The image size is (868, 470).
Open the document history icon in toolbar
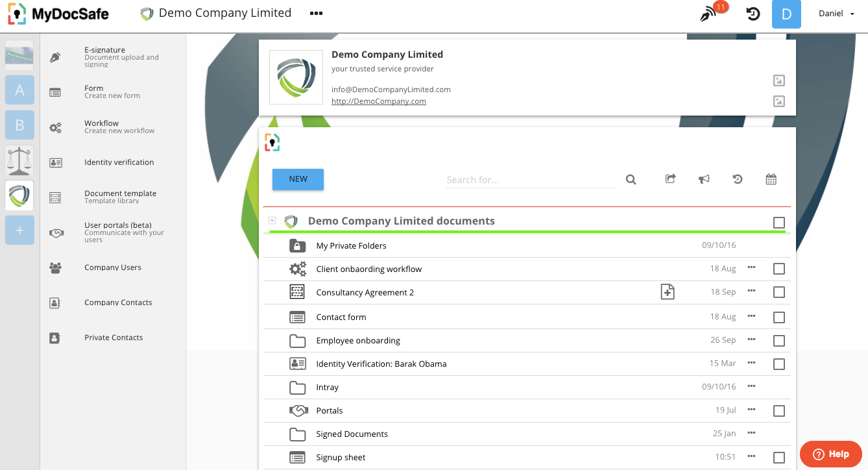pos(738,179)
